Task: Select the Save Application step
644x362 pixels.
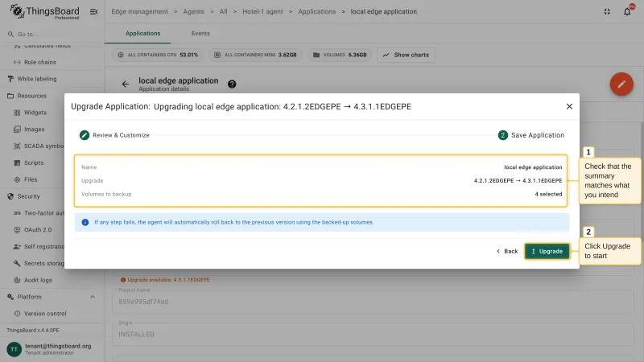Action: [x=531, y=135]
